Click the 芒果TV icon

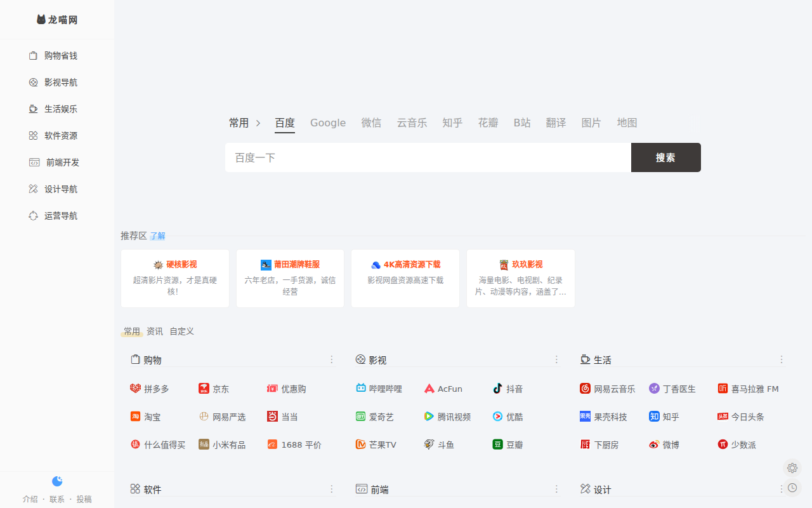(x=361, y=444)
